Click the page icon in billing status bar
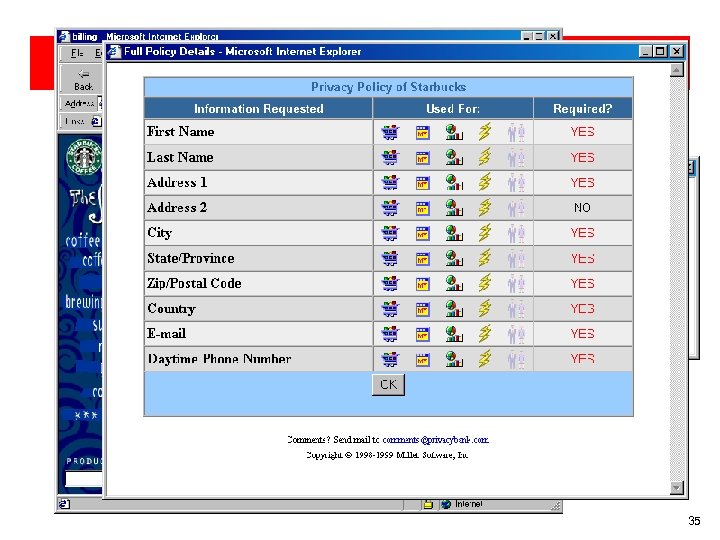This screenshot has height=540, width=720. coord(64,504)
